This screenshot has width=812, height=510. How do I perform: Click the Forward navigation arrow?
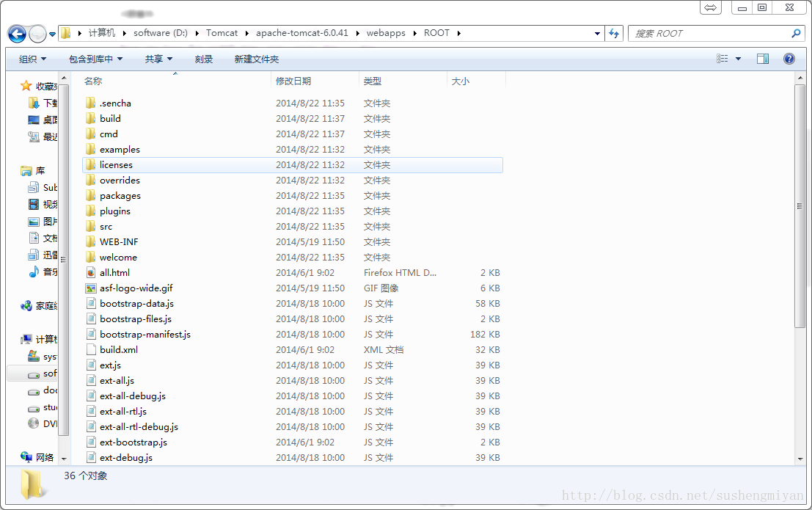coord(37,34)
